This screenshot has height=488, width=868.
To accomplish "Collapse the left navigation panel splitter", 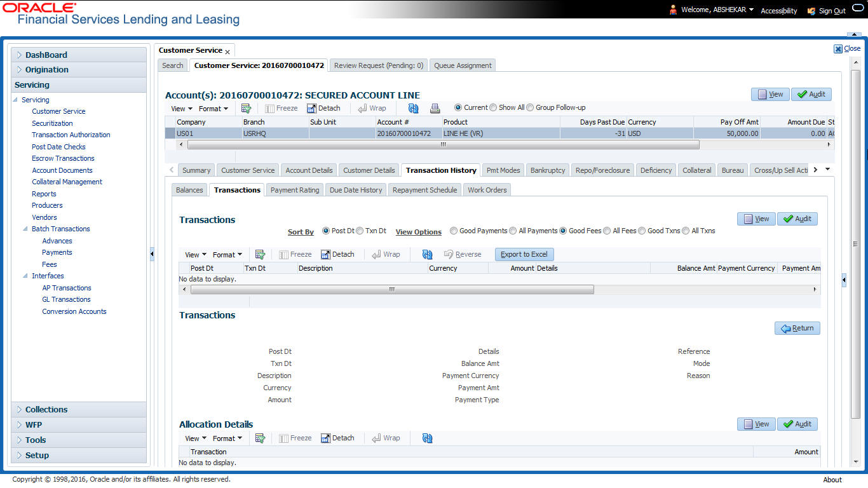I will click(152, 254).
